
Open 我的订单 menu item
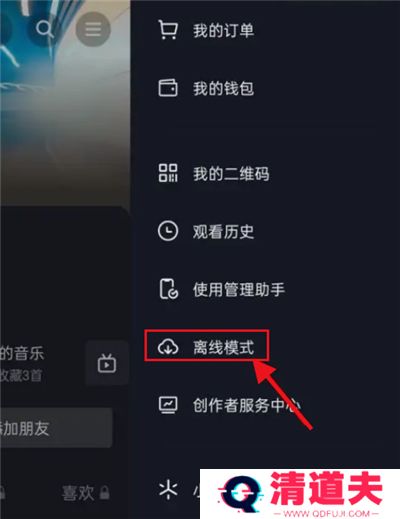[x=223, y=30]
